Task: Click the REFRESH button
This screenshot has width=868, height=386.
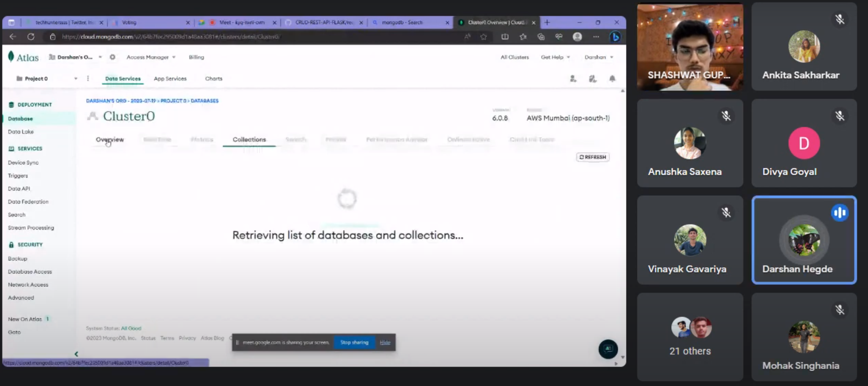Action: pyautogui.click(x=593, y=157)
